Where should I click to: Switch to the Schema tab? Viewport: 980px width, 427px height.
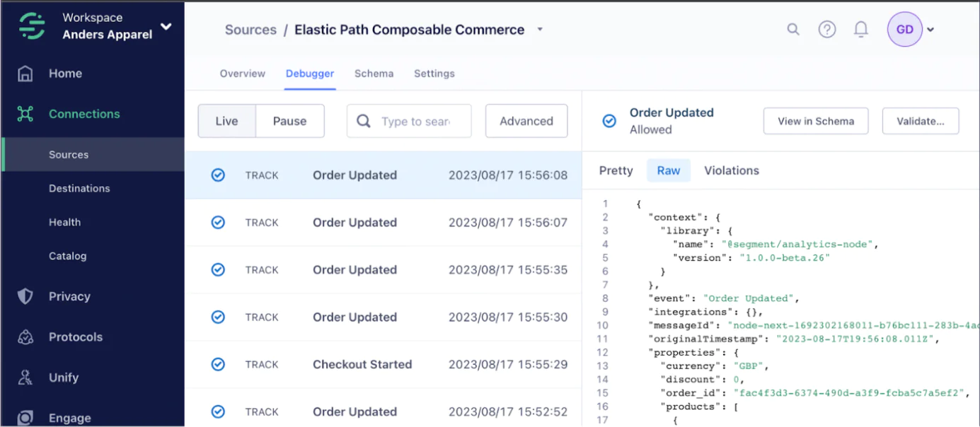click(x=374, y=73)
